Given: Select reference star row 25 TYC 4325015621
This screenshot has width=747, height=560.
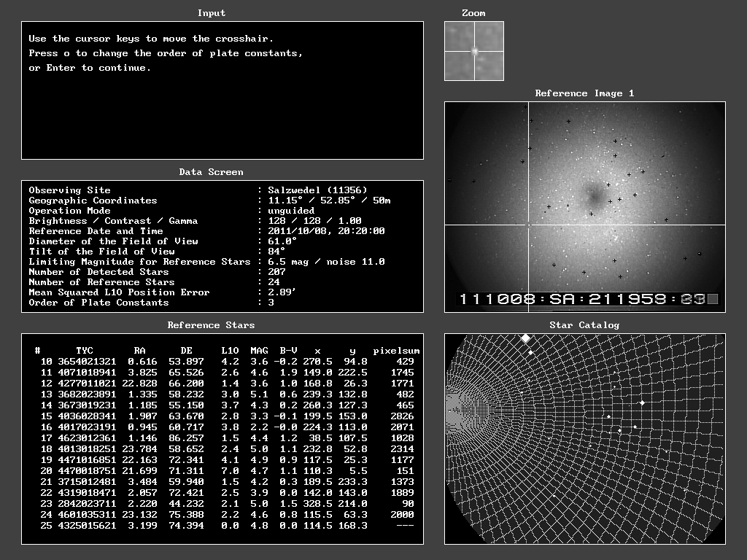Looking at the screenshot, I should click(x=222, y=526).
